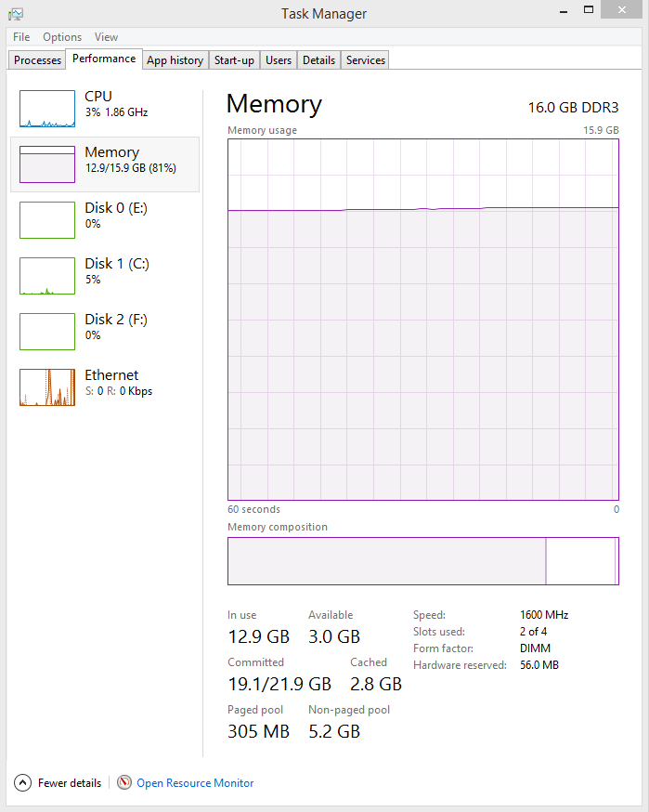Screen dimensions: 649x812
Task: Collapse view with Fewer details arrow
Action: coord(23,783)
